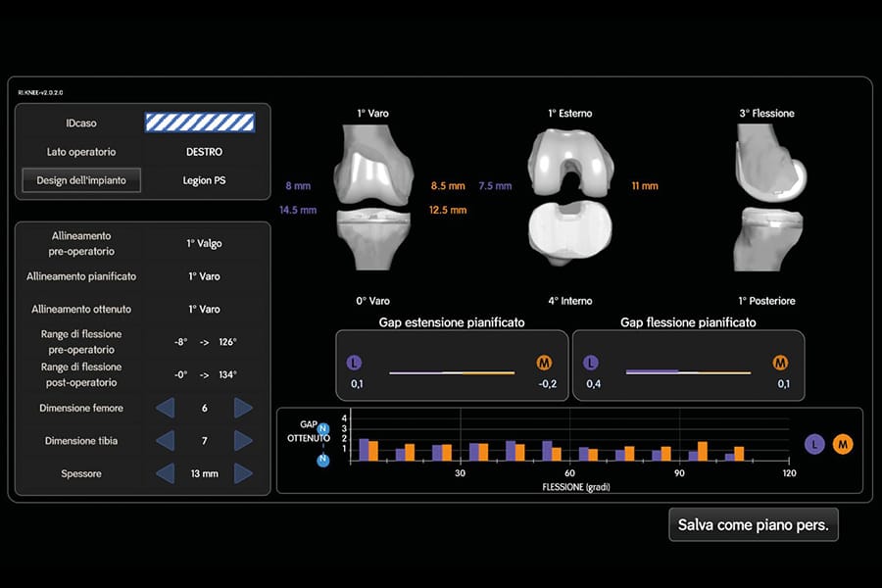
Task: Select the IDcaso striped input field
Action: tap(200, 122)
